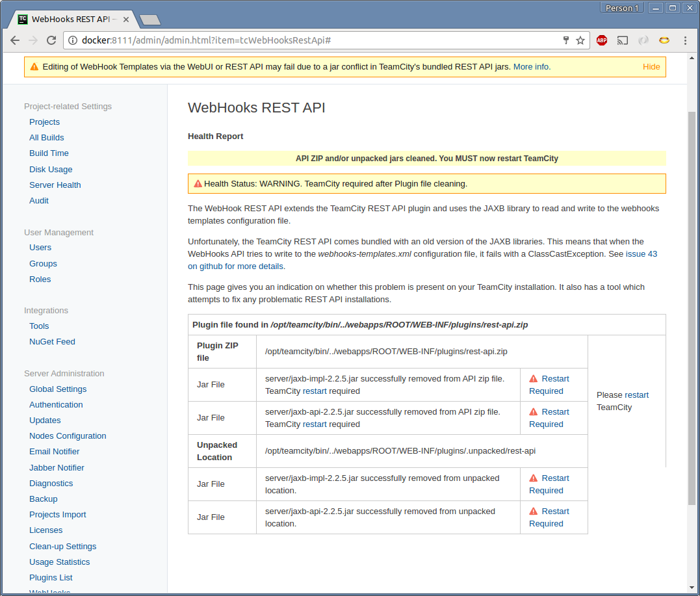Open Nodes Configuration page
The height and width of the screenshot is (596, 700).
[68, 435]
